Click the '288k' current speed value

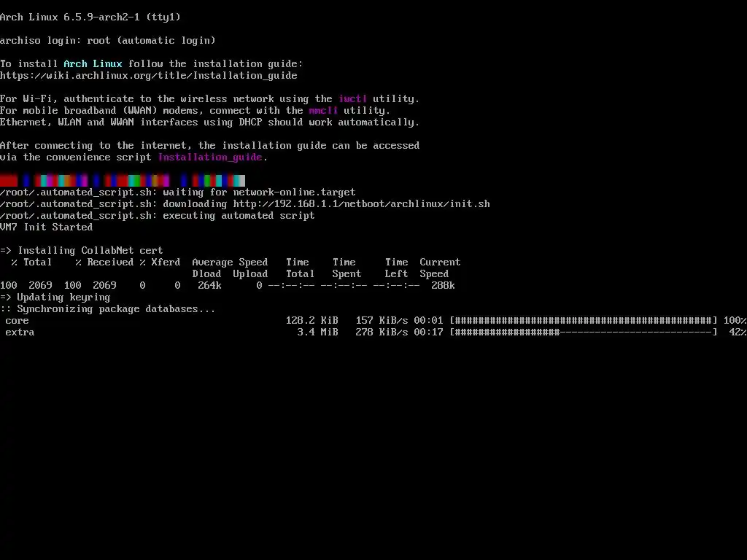pos(443,286)
